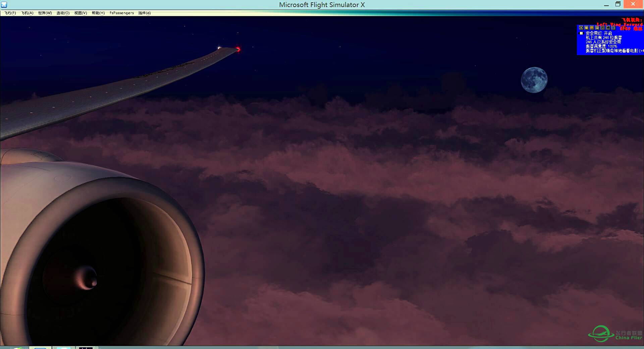Click the text 246 人已系好安全带
The image size is (644, 349).
click(x=603, y=42)
